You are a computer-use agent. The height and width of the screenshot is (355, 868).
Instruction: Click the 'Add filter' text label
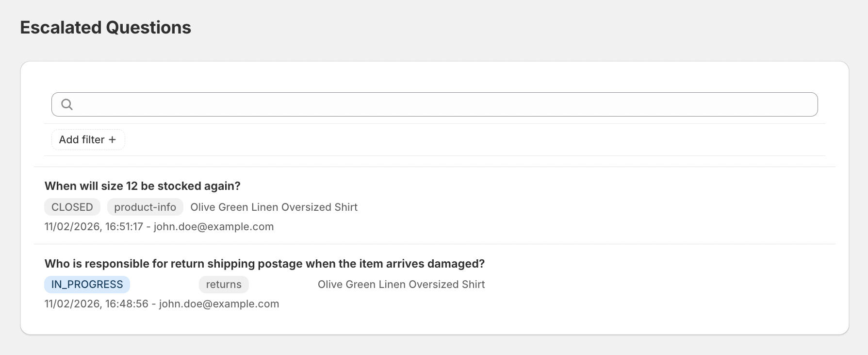82,140
